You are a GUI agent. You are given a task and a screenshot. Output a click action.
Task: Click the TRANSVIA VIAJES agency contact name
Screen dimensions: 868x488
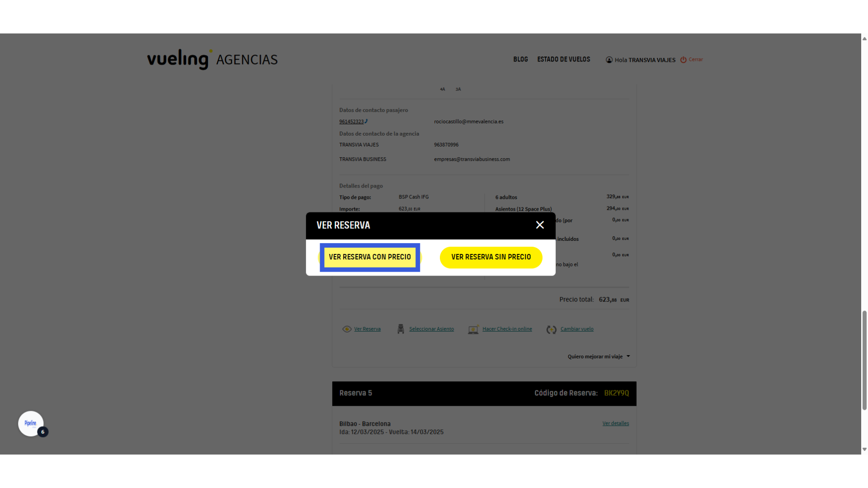359,145
